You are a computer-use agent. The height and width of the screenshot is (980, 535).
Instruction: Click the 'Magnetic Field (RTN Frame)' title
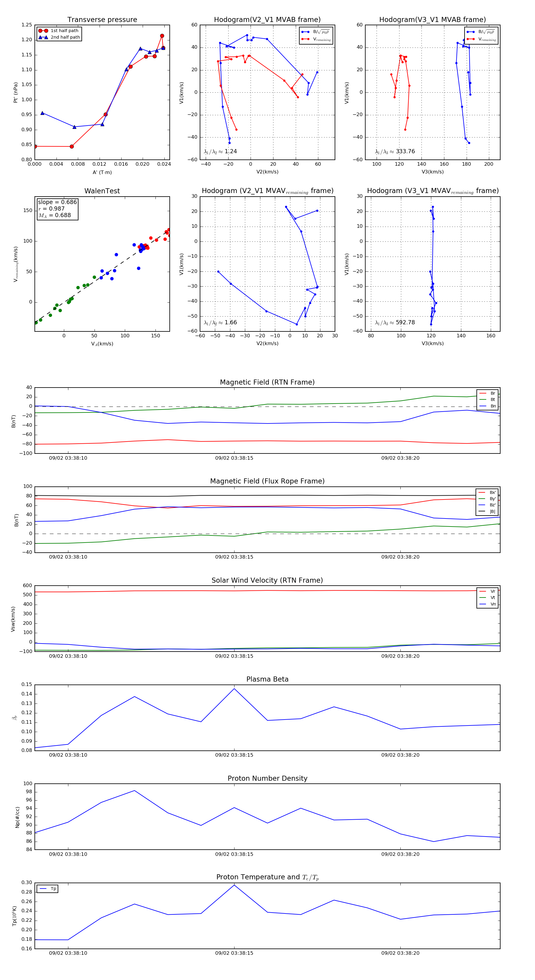(267, 382)
